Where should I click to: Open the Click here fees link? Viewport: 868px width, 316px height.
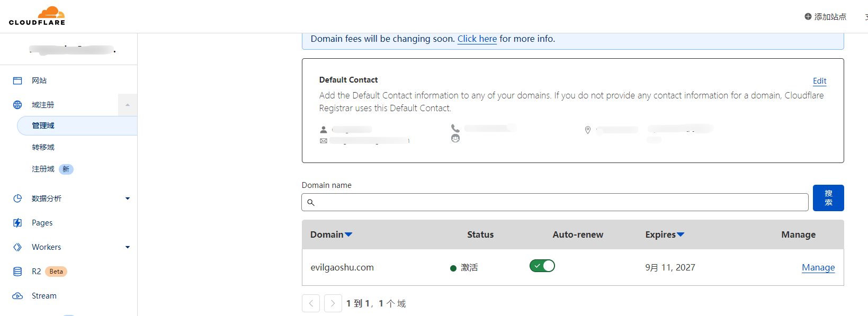pos(477,39)
